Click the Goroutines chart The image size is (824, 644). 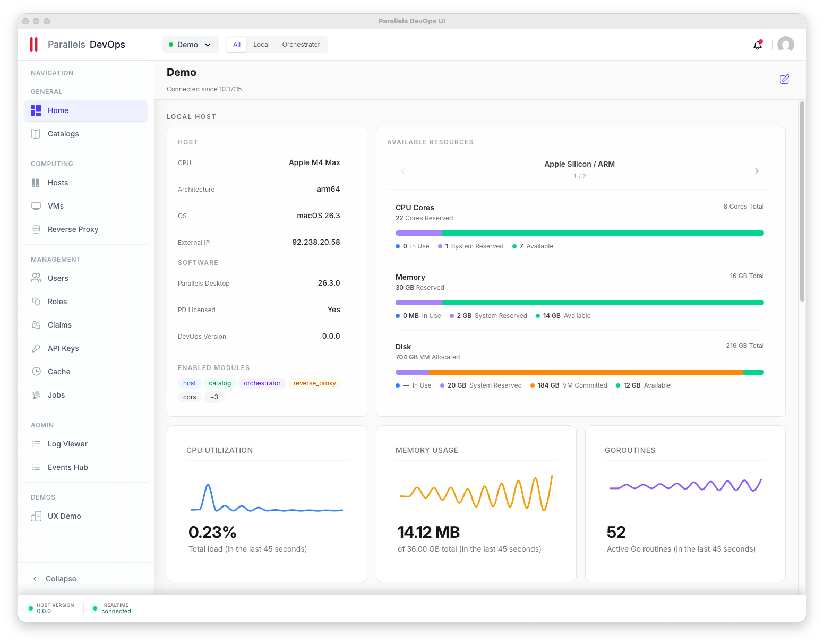click(685, 485)
